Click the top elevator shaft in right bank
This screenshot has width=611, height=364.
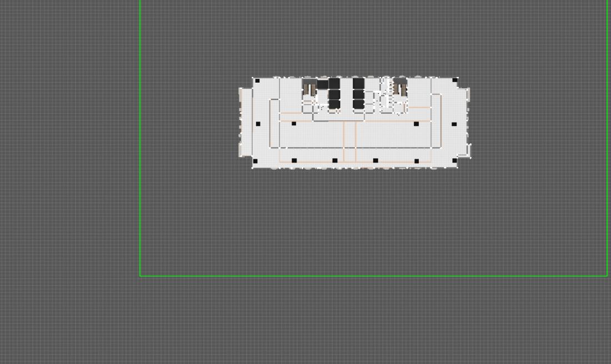click(358, 83)
